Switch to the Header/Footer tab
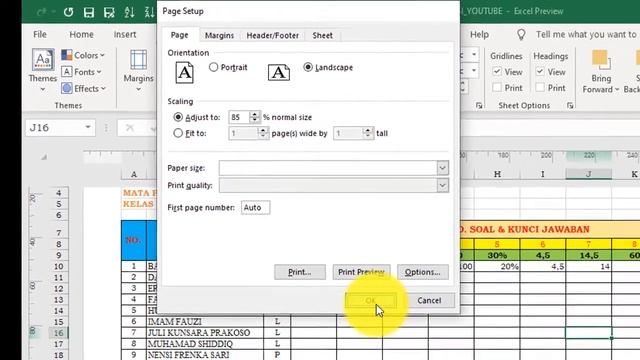Viewport: 640px width, 360px height. pos(273,36)
